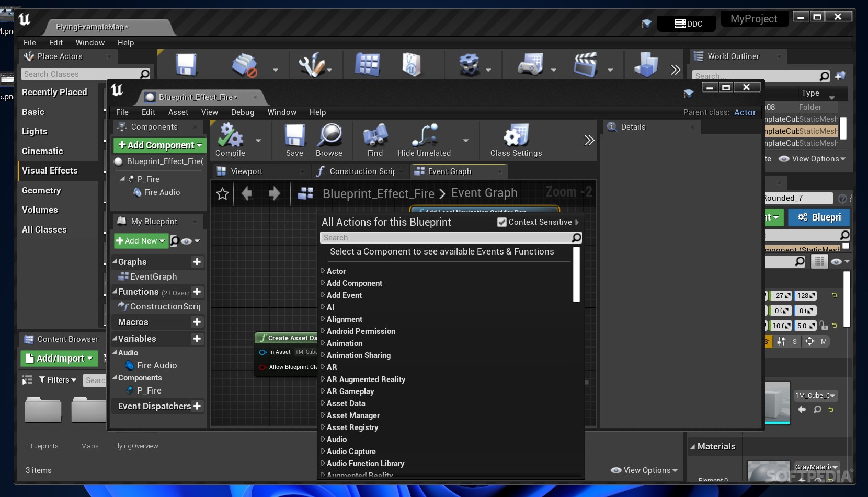Add a new Event Dispatcher with plus icon

pos(197,406)
